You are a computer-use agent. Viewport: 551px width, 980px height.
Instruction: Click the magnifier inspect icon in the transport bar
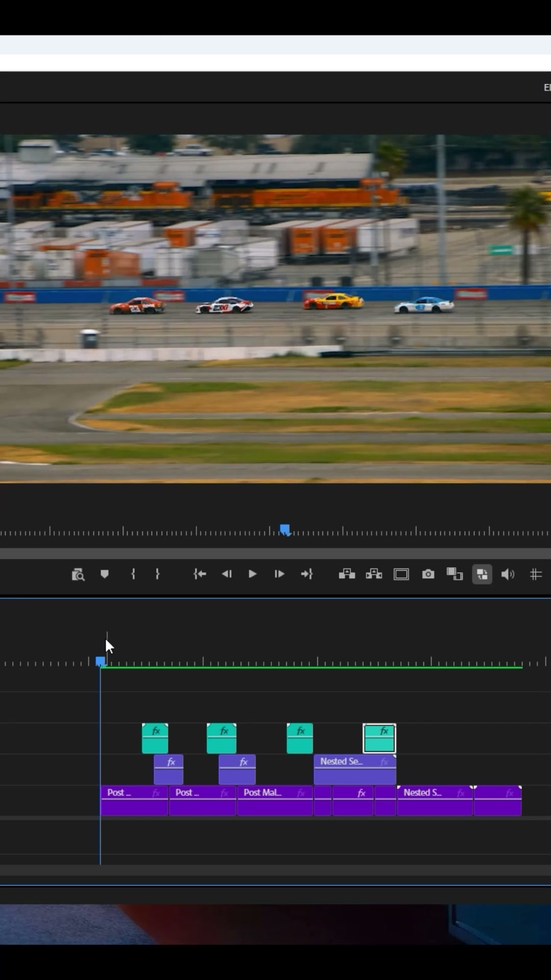point(78,575)
